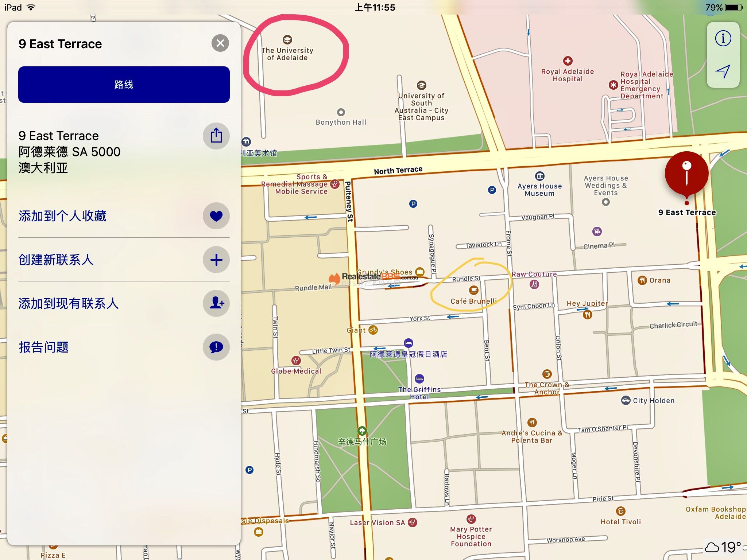747x560 pixels.
Task: Open the 19° weather indicator
Action: [723, 547]
